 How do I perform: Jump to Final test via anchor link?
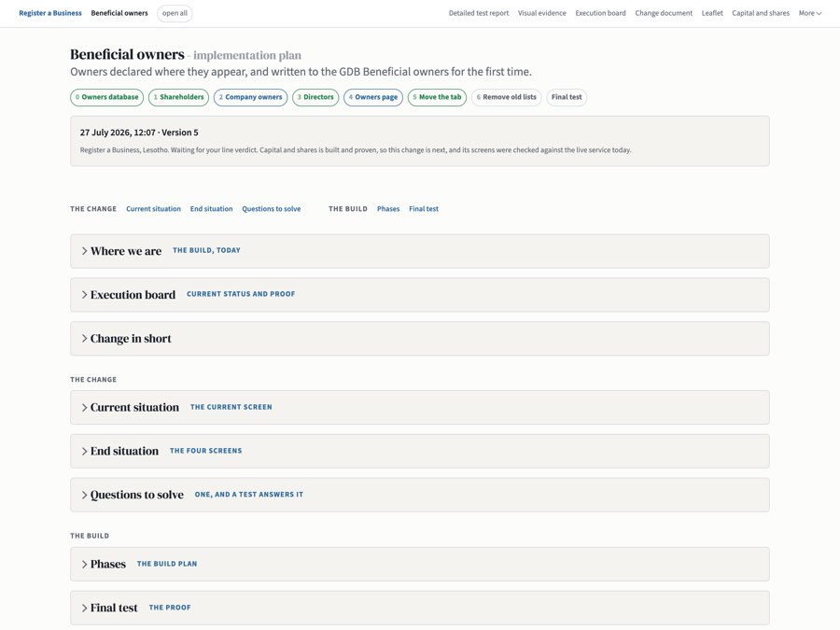point(423,209)
